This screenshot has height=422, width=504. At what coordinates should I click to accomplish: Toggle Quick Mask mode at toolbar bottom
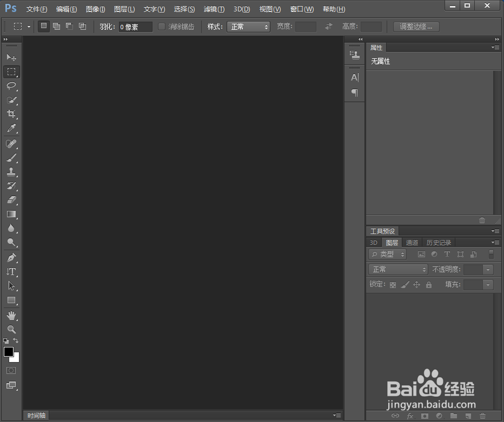click(x=12, y=371)
